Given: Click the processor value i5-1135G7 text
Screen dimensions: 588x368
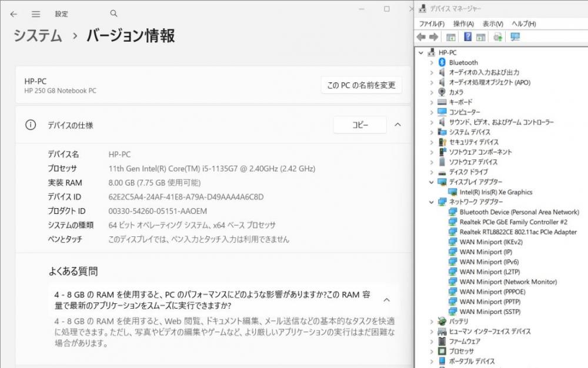Looking at the screenshot, I should 212,169.
